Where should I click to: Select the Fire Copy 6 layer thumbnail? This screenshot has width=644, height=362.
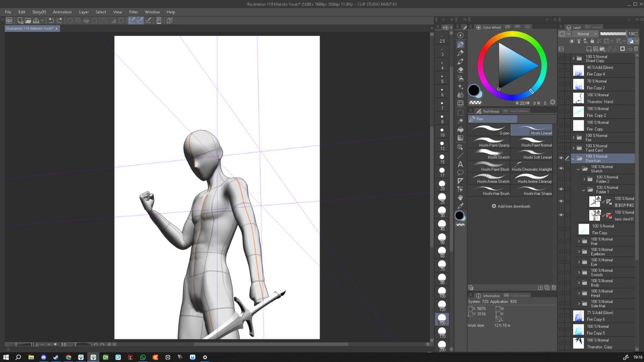point(578,316)
